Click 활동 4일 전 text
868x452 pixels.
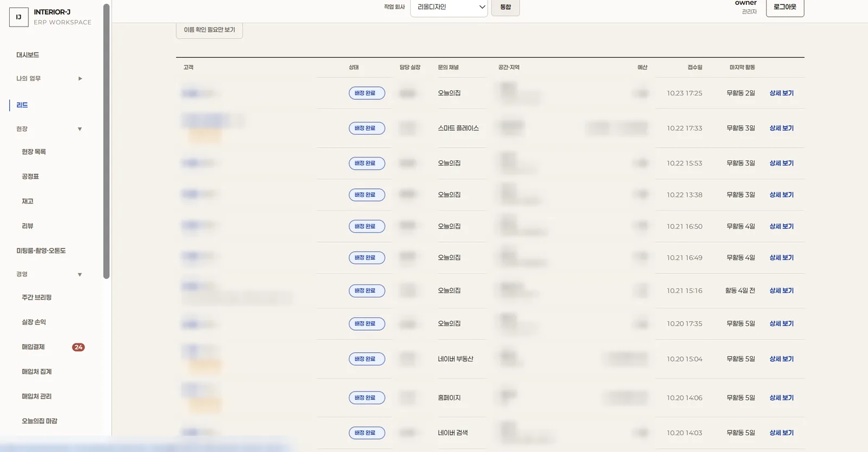pos(740,291)
